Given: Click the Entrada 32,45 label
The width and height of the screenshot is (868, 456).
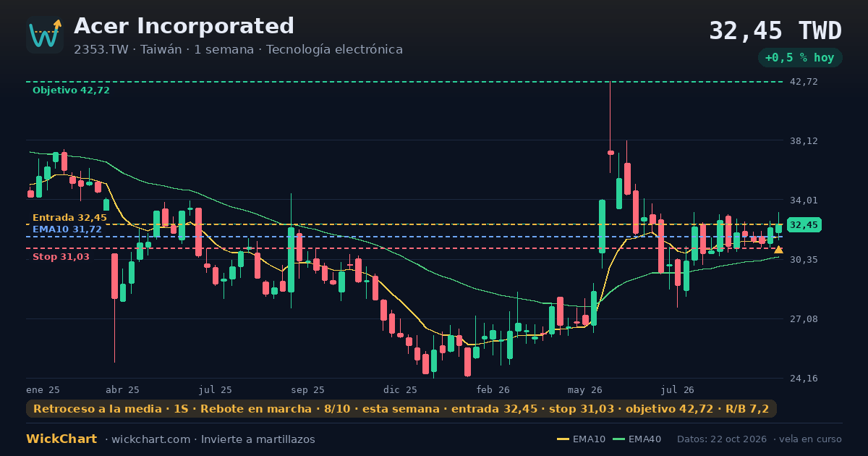Looking at the screenshot, I should (x=69, y=218).
